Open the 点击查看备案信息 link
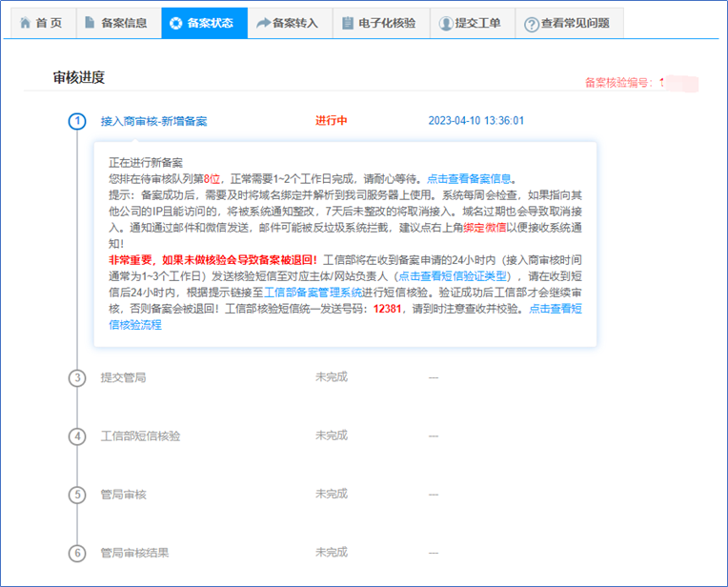Screen dimensions: 728x587 tap(470, 178)
